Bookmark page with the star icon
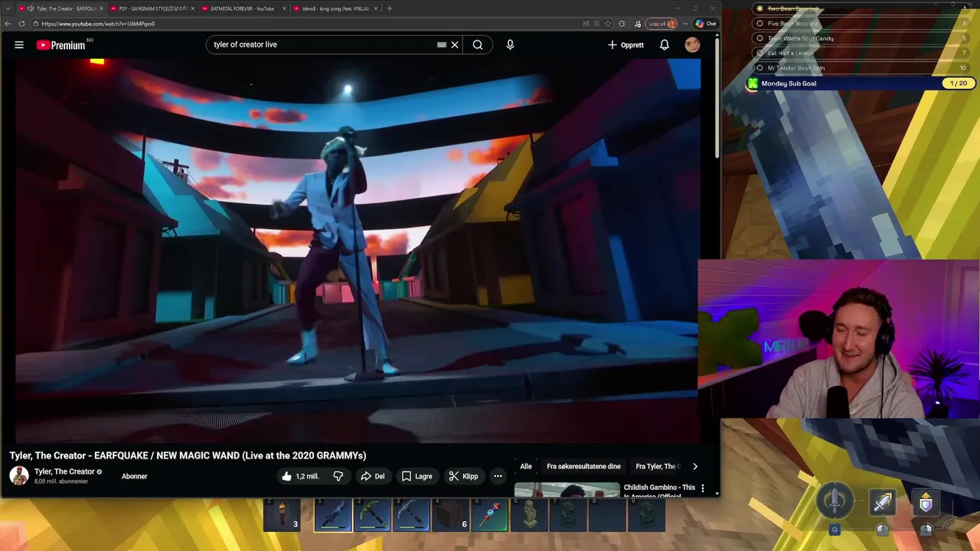 pyautogui.click(x=609, y=24)
